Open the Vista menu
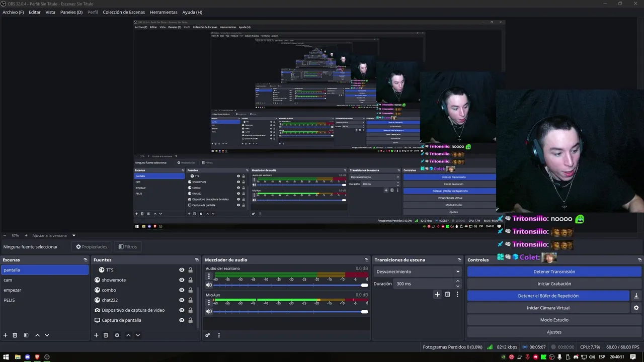This screenshot has height=362, width=644. pyautogui.click(x=50, y=12)
